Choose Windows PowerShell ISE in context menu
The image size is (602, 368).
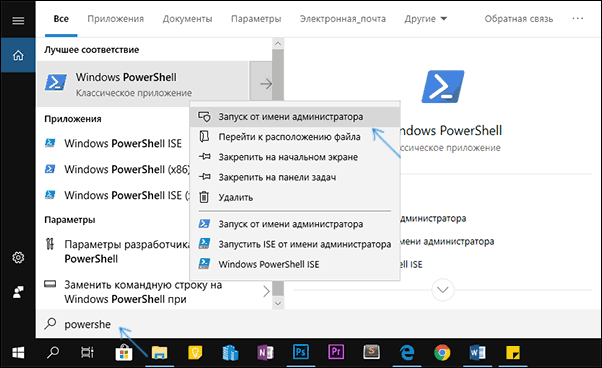(x=295, y=264)
